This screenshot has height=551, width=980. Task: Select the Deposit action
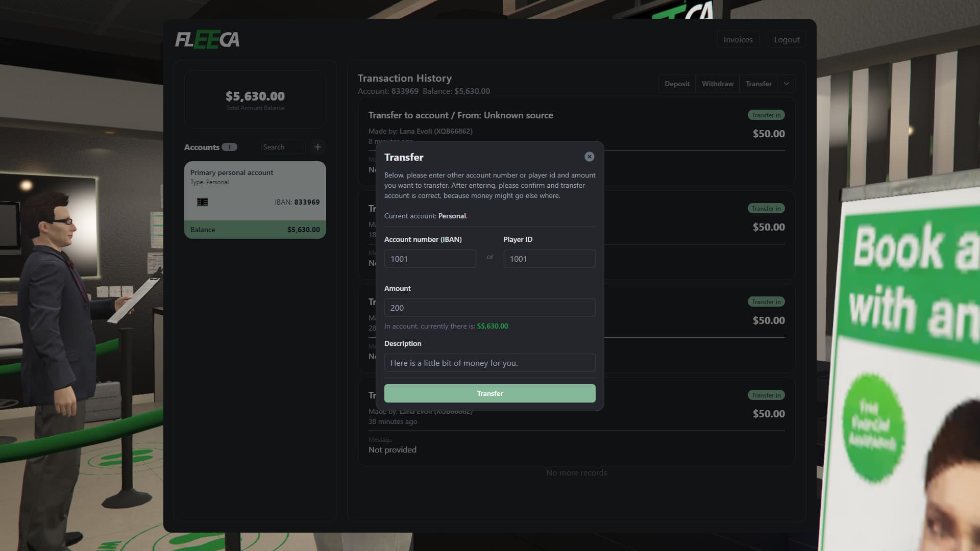(x=677, y=84)
